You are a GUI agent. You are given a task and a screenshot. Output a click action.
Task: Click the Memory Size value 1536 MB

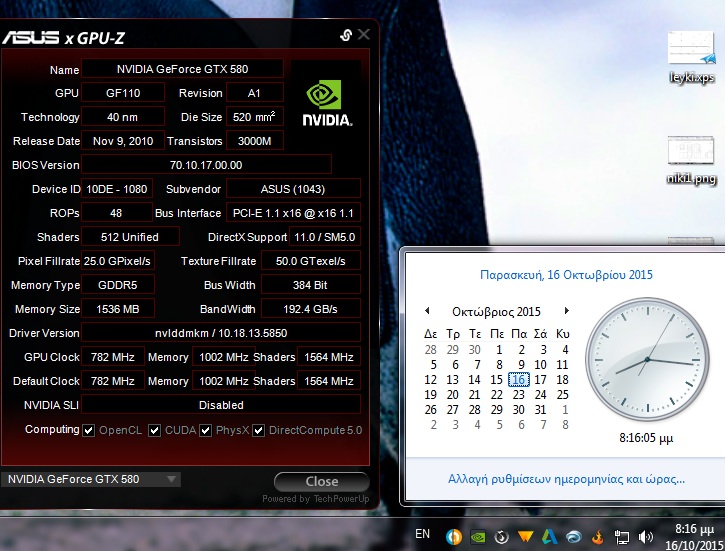(x=118, y=309)
